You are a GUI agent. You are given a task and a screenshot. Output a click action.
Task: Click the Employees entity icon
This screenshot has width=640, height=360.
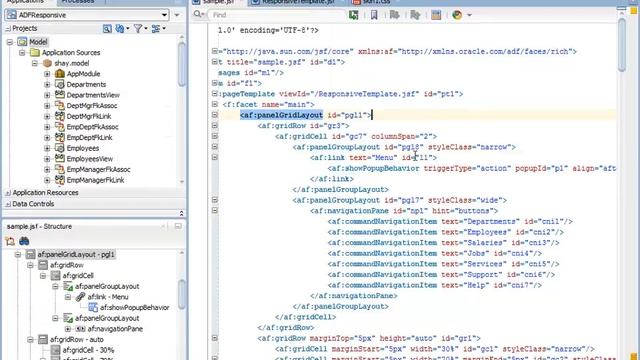(60, 148)
